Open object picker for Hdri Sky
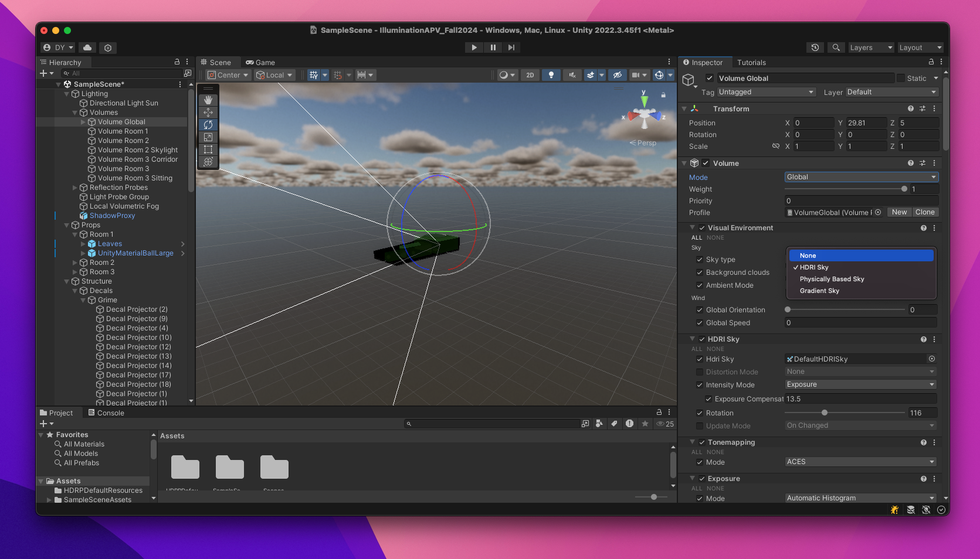The width and height of the screenshot is (980, 559). pos(932,359)
